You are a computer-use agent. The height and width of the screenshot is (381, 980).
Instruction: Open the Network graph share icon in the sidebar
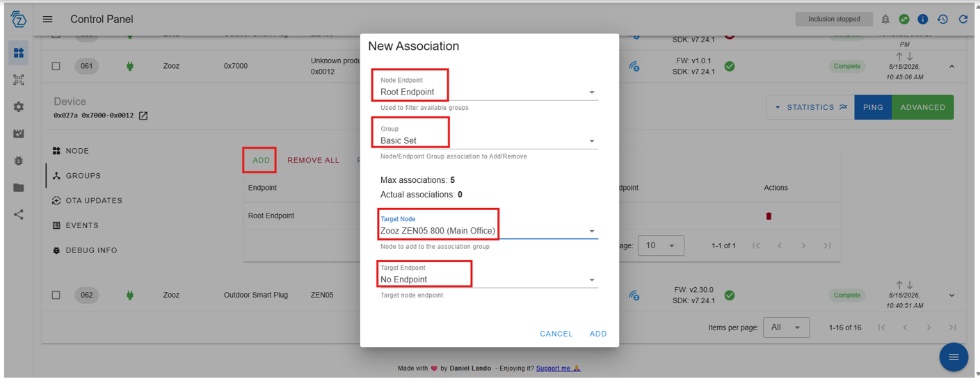pyautogui.click(x=19, y=215)
